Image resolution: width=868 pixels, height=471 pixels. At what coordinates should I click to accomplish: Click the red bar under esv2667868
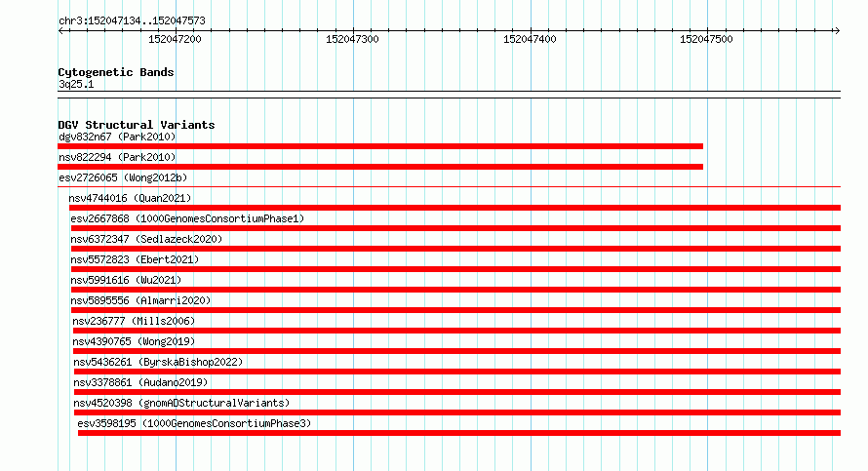(455, 228)
